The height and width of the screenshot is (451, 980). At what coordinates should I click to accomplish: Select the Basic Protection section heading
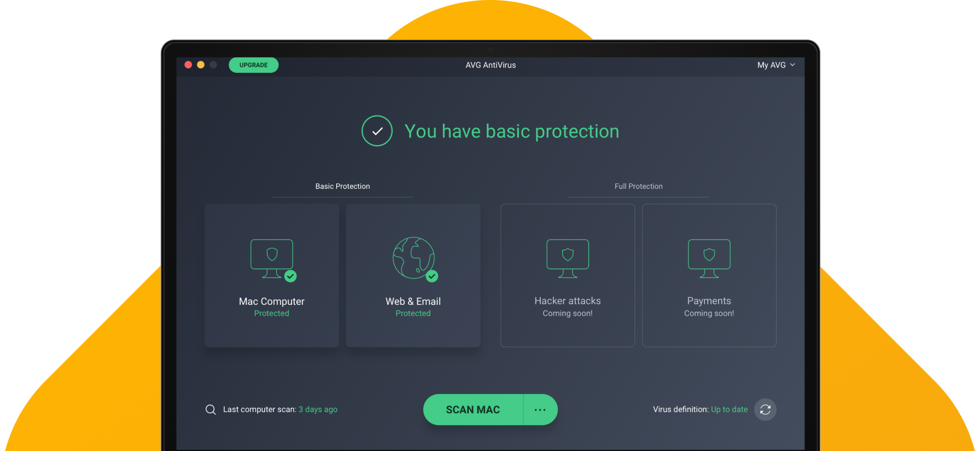[x=342, y=186]
